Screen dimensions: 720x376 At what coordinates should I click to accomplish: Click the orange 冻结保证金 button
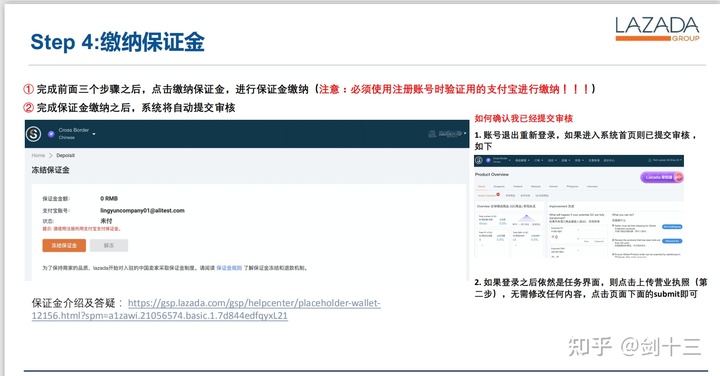pos(64,246)
